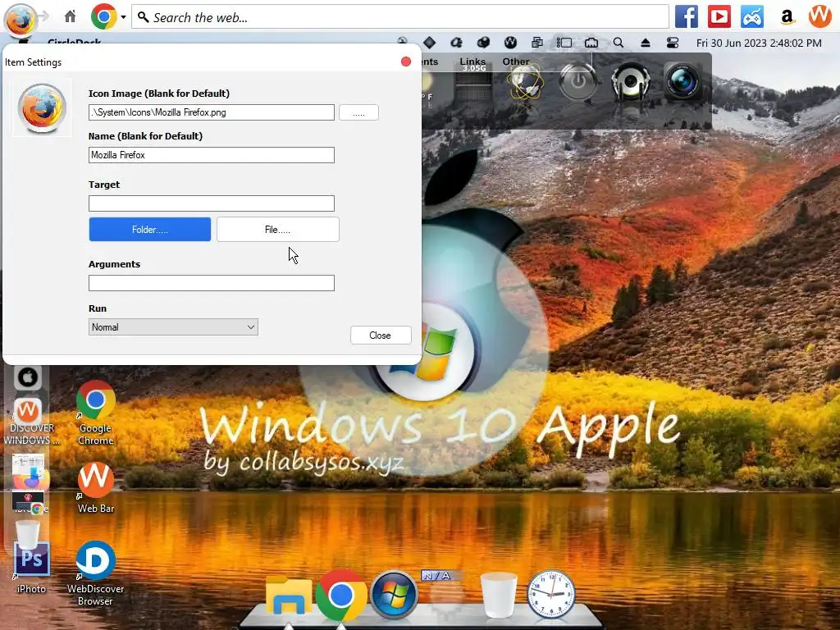
Task: Click the diamond icon in menu bar
Action: tap(429, 43)
